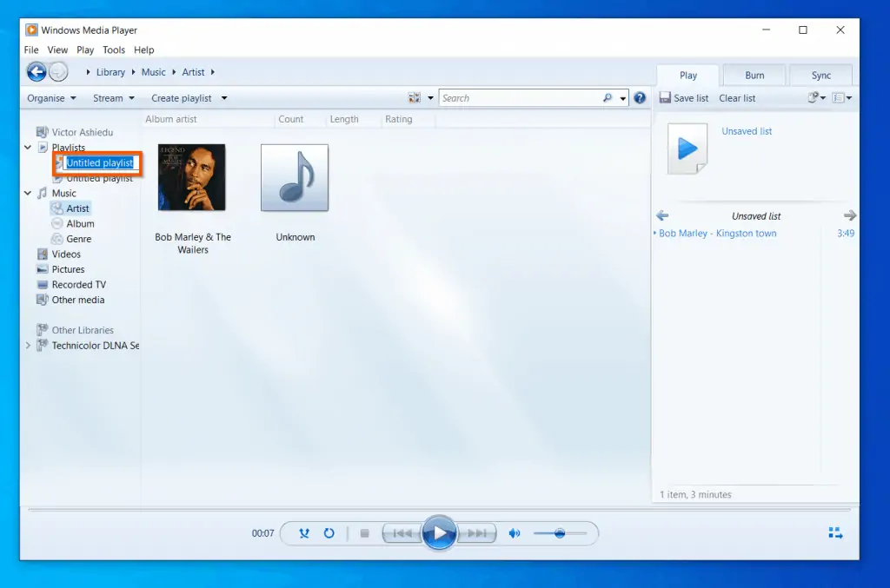
Task: Open the Create playlist dropdown arrow
Action: [x=224, y=98]
